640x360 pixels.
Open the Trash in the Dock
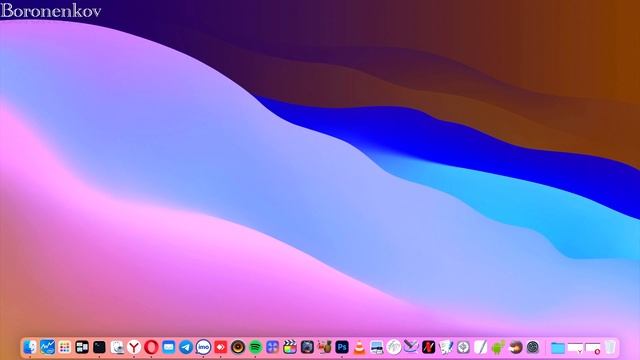(x=610, y=347)
